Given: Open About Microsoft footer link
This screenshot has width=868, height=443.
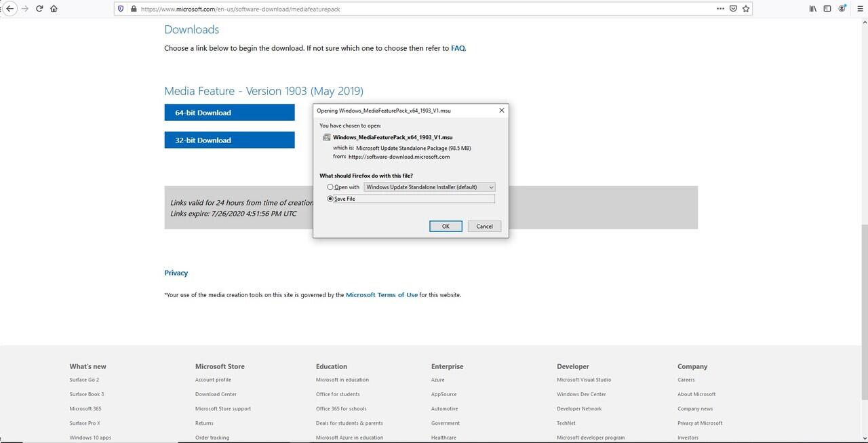Looking at the screenshot, I should click(696, 394).
